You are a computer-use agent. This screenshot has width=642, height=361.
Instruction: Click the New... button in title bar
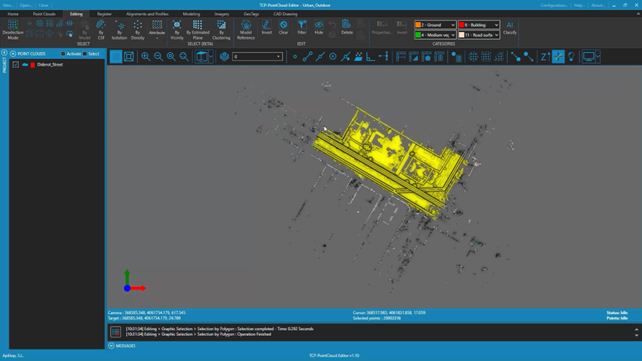pyautogui.click(x=8, y=5)
